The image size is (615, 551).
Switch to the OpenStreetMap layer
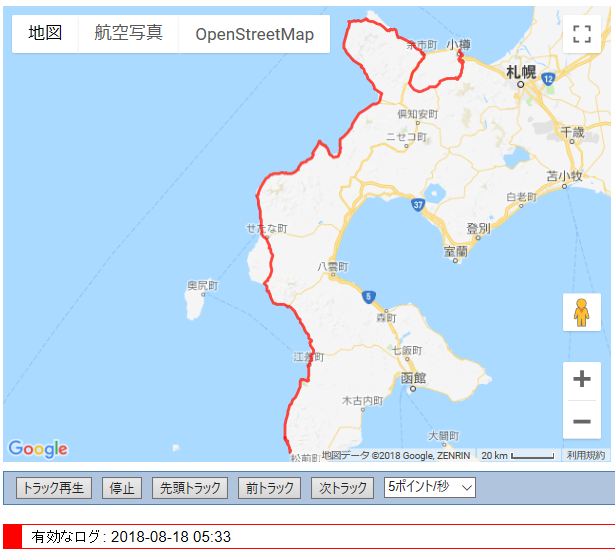tap(254, 34)
